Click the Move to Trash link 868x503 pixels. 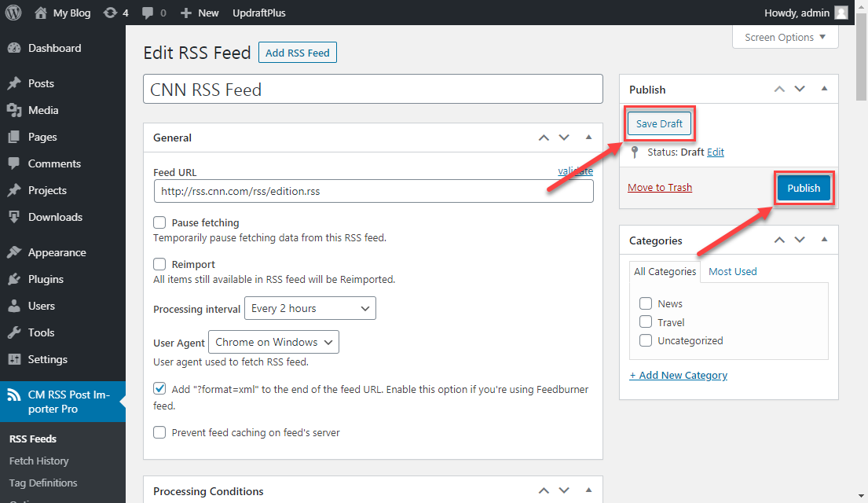[659, 187]
